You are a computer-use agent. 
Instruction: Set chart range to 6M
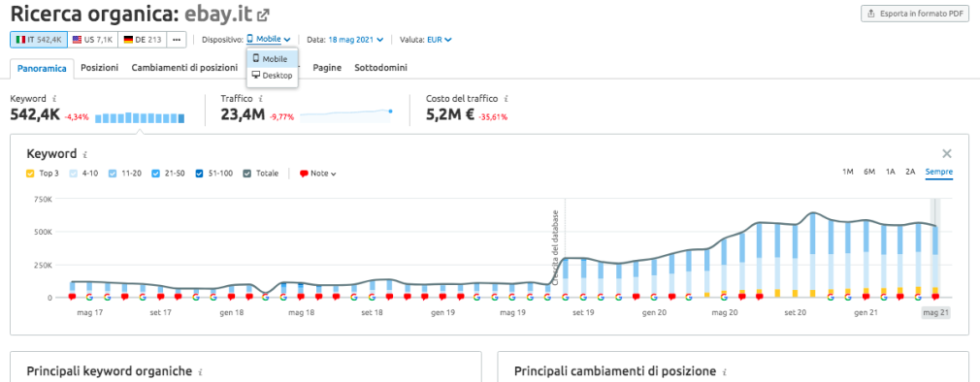coord(869,172)
